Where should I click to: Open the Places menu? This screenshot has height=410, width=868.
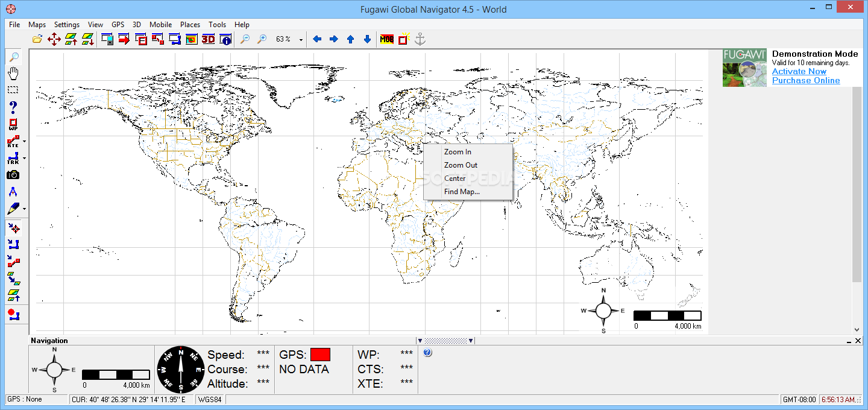pos(190,25)
